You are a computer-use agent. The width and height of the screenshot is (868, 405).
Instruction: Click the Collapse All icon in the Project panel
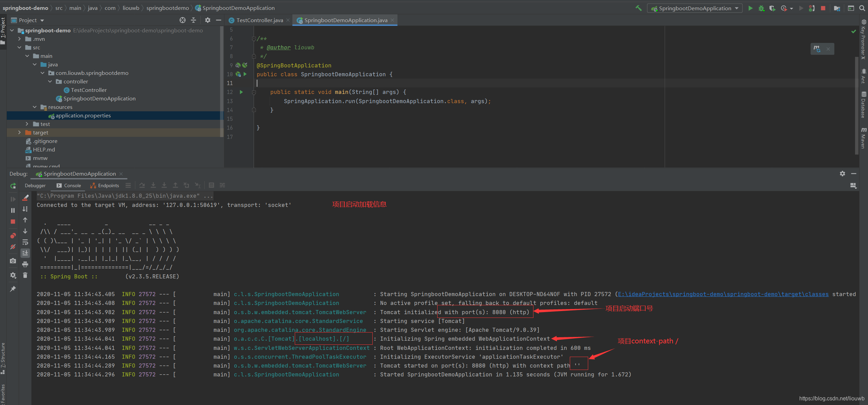(193, 20)
